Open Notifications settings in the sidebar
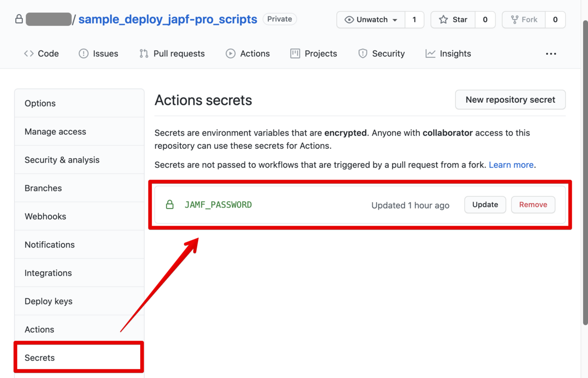The height and width of the screenshot is (378, 588). tap(79, 245)
